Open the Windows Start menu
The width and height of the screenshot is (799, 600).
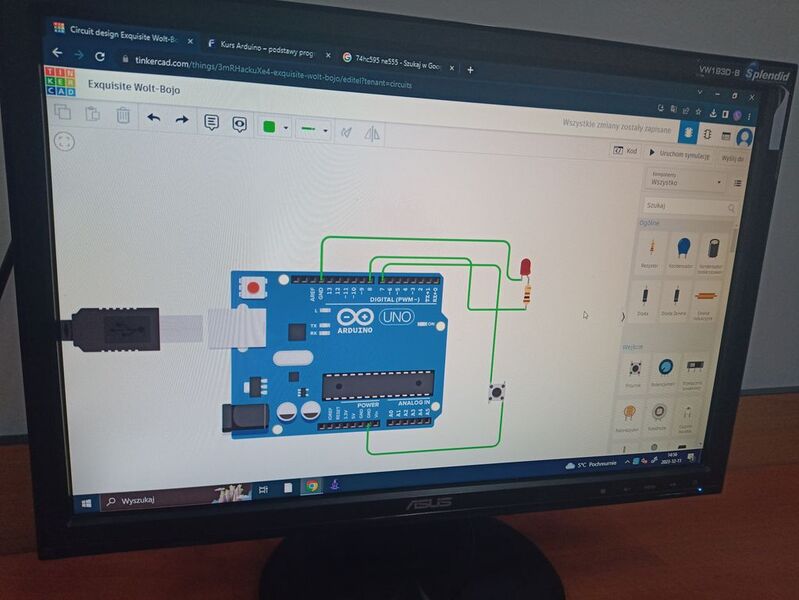tap(87, 504)
